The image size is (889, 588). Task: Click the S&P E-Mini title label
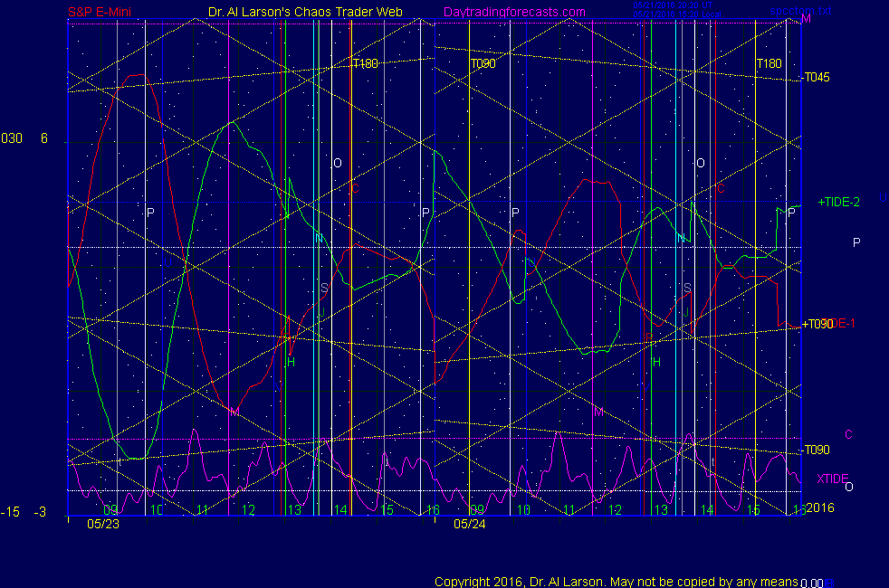click(102, 13)
